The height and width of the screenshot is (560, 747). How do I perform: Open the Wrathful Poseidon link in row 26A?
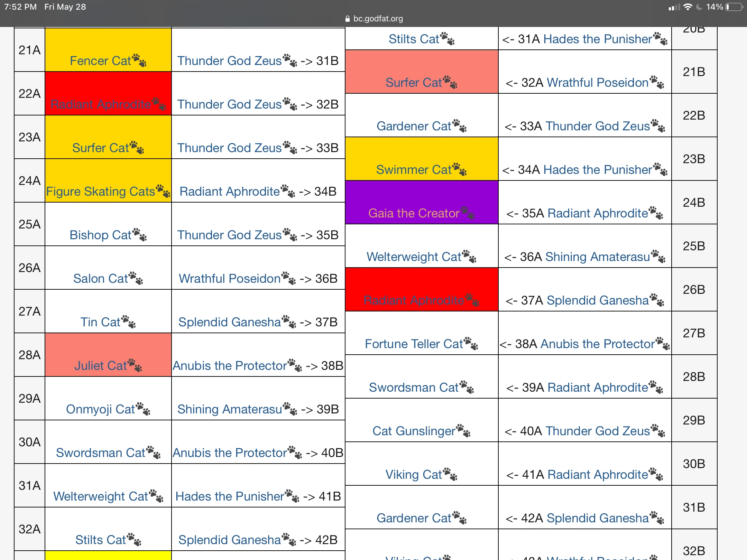click(229, 278)
